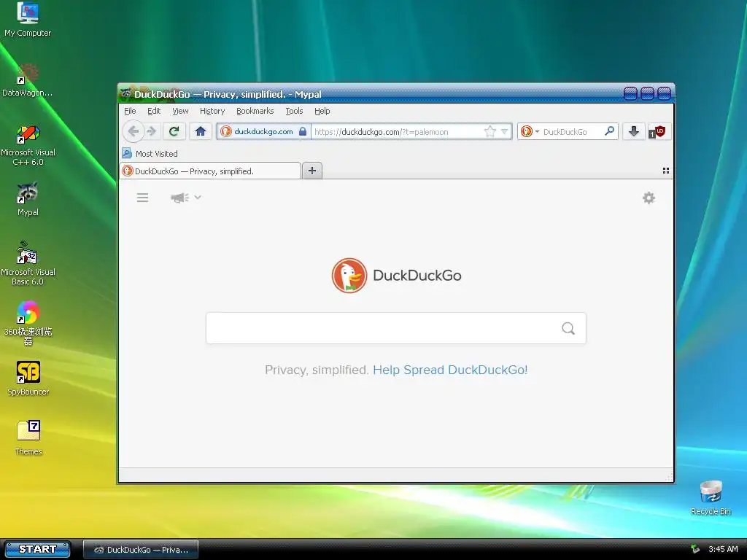Select the SpyBouncer desktop shortcut
Screen dimensions: 747x560
[x=28, y=378]
